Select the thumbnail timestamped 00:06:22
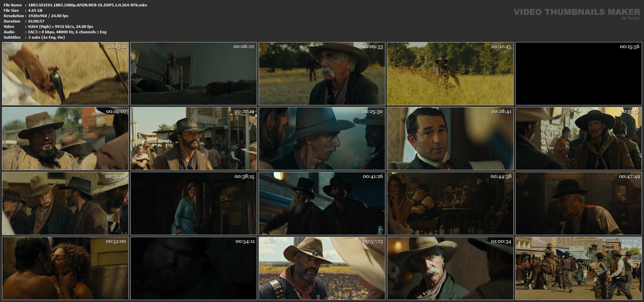644x302 pixels. point(194,74)
